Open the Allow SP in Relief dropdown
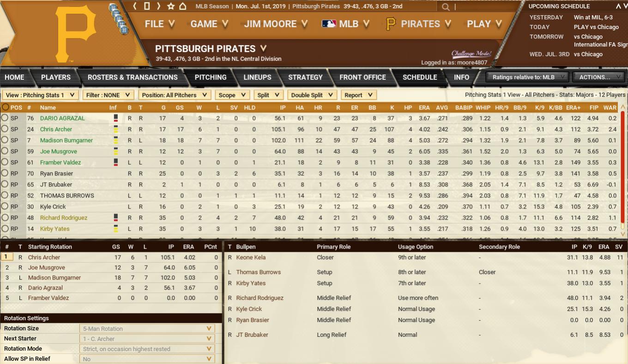Screen dimensions: 628x364 click(x=148, y=359)
